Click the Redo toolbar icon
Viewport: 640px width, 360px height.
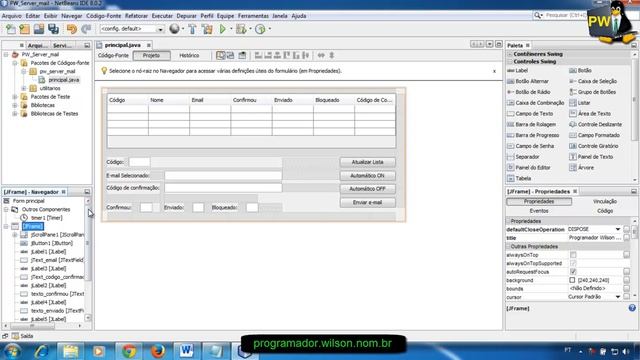point(86,29)
